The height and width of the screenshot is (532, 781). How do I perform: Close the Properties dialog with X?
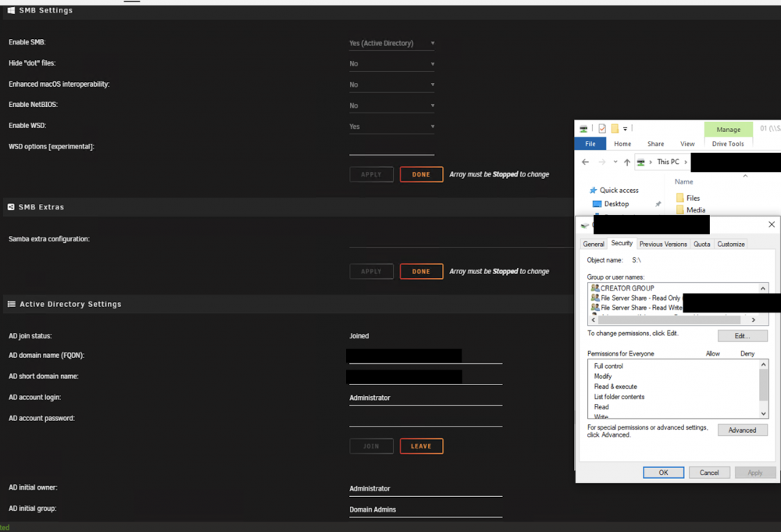(x=772, y=225)
